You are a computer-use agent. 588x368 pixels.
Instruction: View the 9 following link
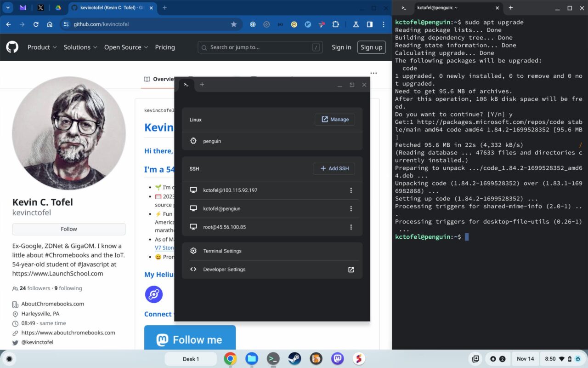click(68, 288)
